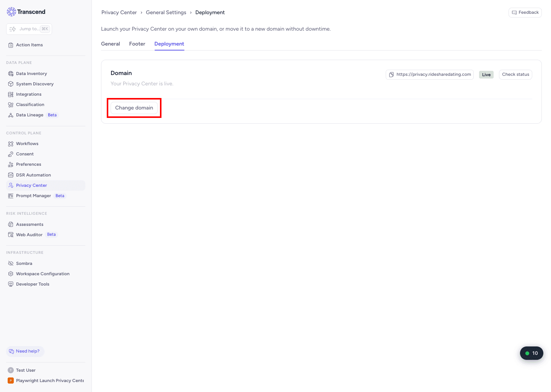551x392 pixels.
Task: Click the Preferences icon in sidebar
Action: 11,164
